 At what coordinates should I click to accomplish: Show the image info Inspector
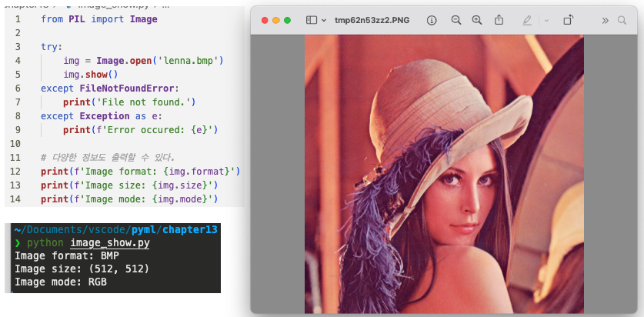(x=432, y=20)
